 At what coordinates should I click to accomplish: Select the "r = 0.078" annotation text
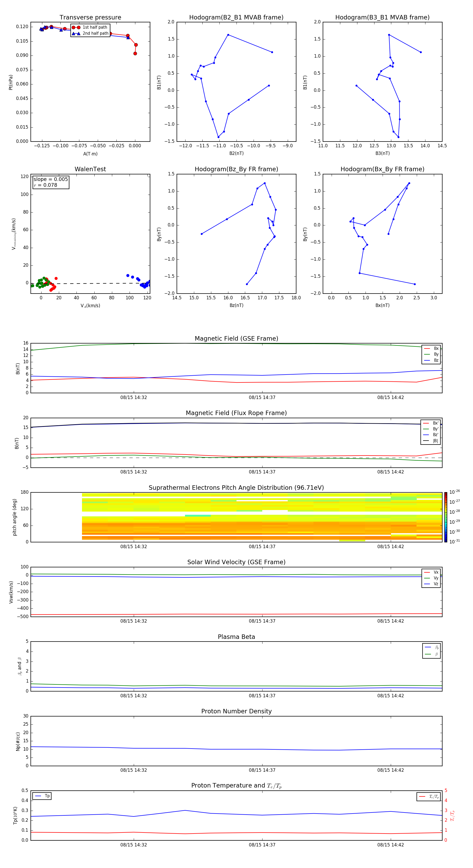click(45, 185)
